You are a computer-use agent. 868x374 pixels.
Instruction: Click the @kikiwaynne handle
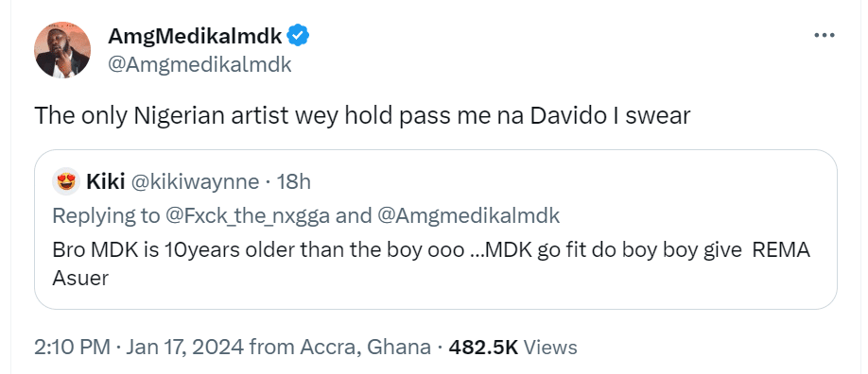tap(194, 182)
